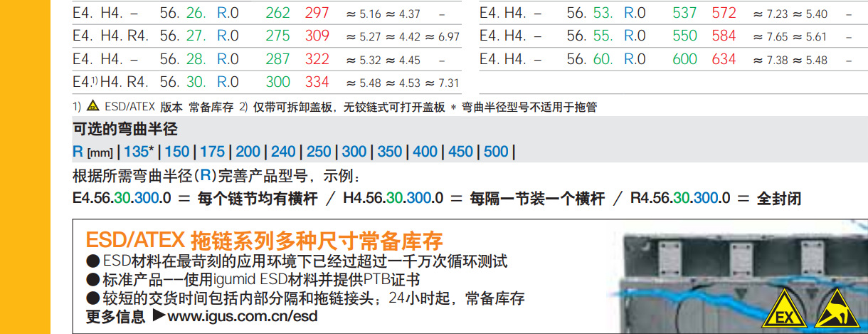Image resolution: width=868 pixels, height=334 pixels.
Task: Click the green value 537 in the right table
Action: [x=684, y=14]
